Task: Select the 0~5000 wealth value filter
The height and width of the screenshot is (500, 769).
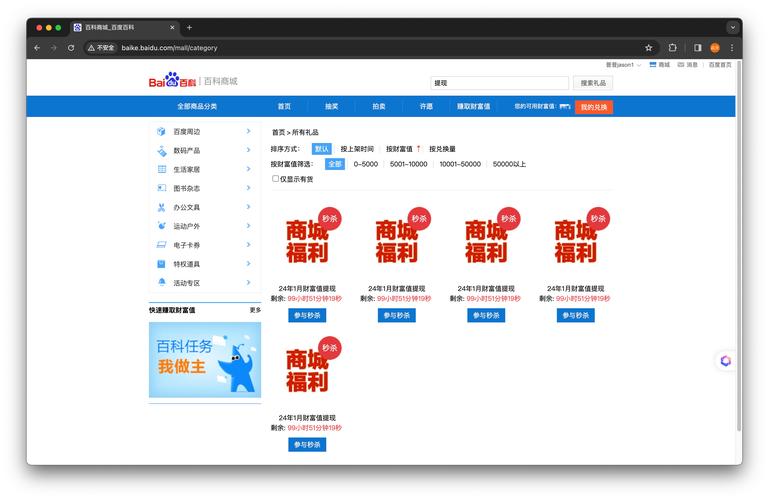Action: pos(365,164)
